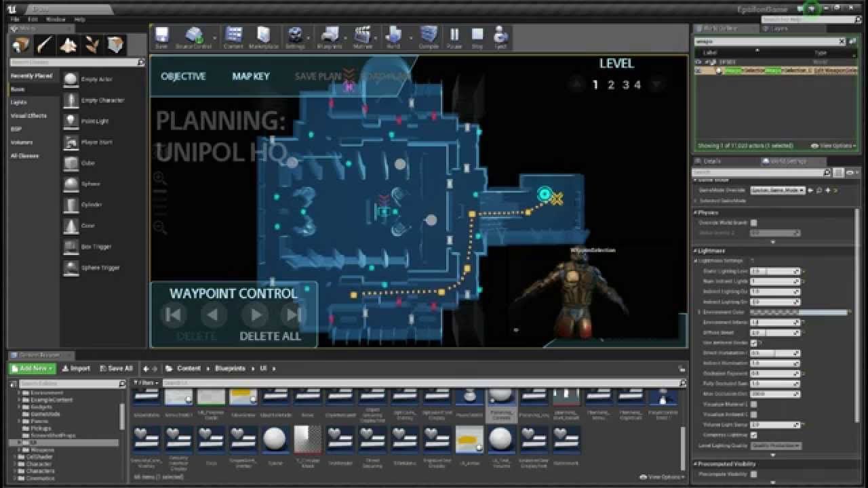The width and height of the screenshot is (868, 488).
Task: Pause the running simulation
Action: [x=454, y=38]
